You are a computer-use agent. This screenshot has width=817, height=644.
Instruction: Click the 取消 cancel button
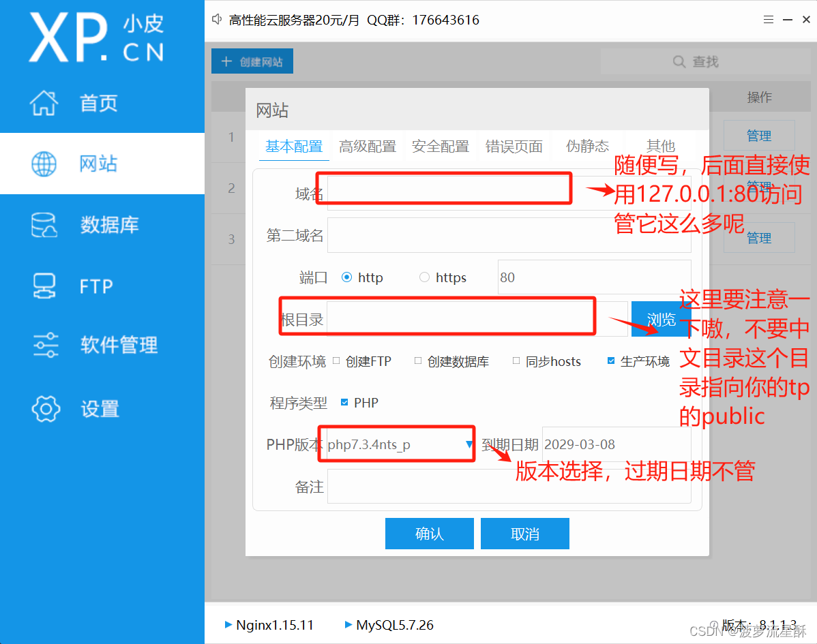[524, 533]
